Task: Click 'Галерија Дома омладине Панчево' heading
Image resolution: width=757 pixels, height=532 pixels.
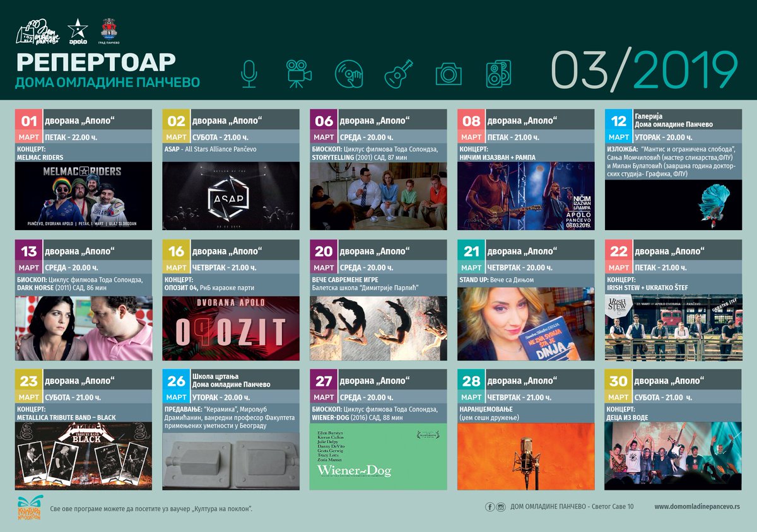Action: [672, 120]
